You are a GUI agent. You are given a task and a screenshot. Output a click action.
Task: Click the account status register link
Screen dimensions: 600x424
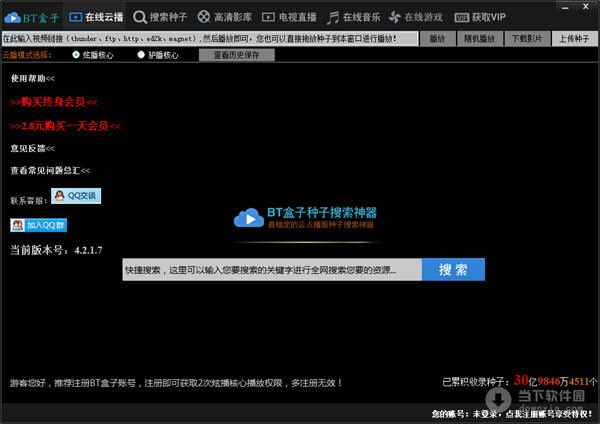point(512,414)
